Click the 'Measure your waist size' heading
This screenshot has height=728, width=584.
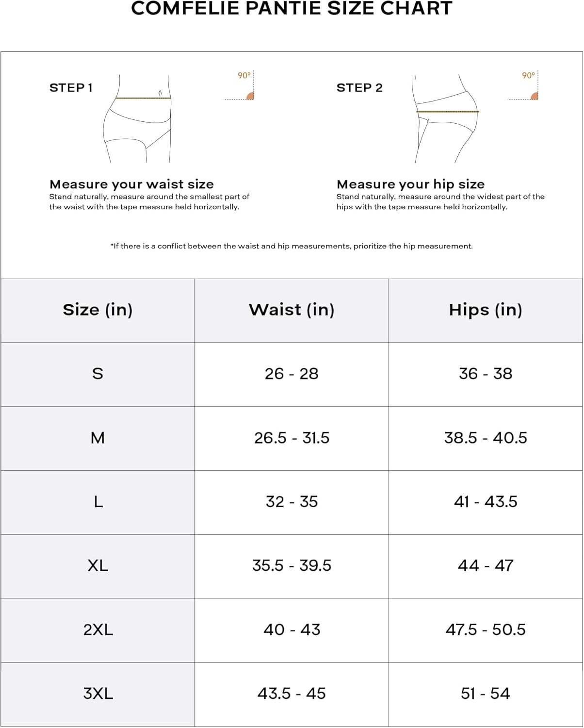pyautogui.click(x=131, y=184)
